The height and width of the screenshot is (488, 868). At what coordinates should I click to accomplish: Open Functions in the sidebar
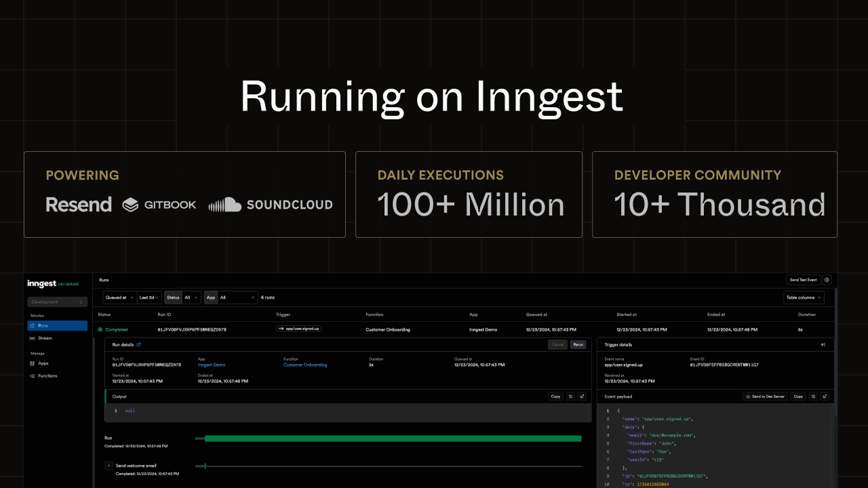(x=47, y=375)
